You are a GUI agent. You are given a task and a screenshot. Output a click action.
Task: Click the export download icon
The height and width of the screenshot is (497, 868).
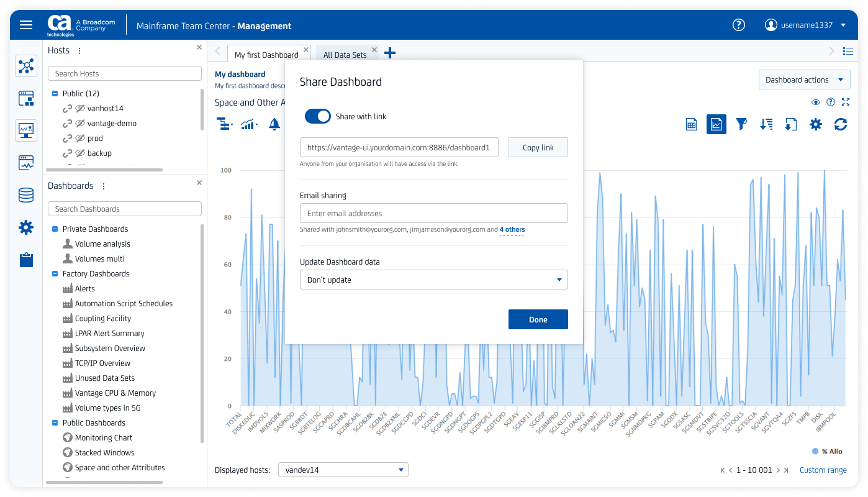[x=791, y=124]
